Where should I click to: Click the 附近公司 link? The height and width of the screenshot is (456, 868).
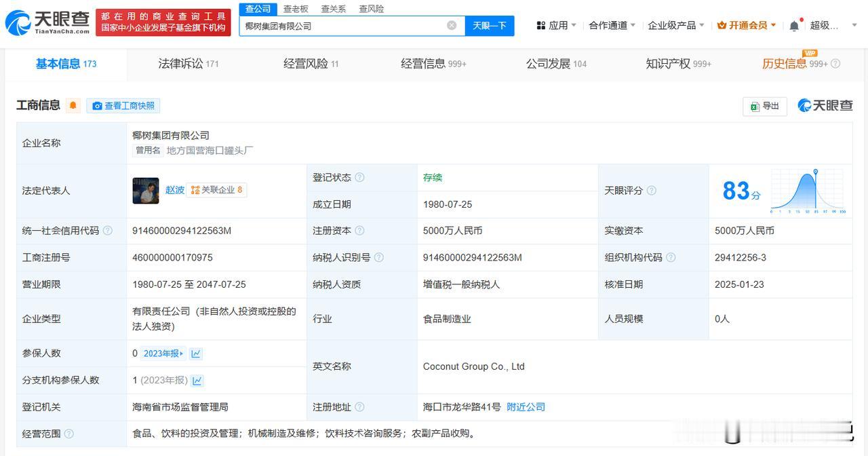pyautogui.click(x=526, y=407)
